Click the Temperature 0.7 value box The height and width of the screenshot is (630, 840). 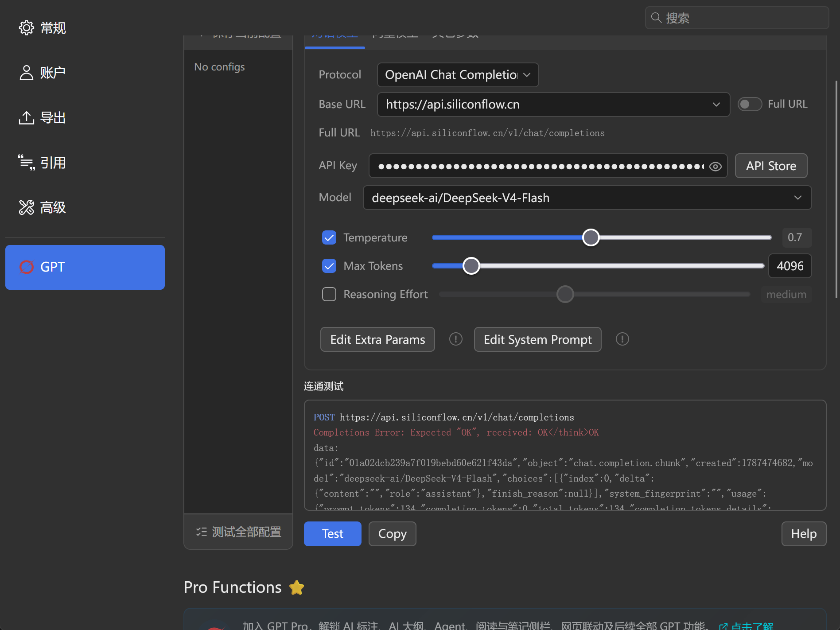(x=796, y=237)
